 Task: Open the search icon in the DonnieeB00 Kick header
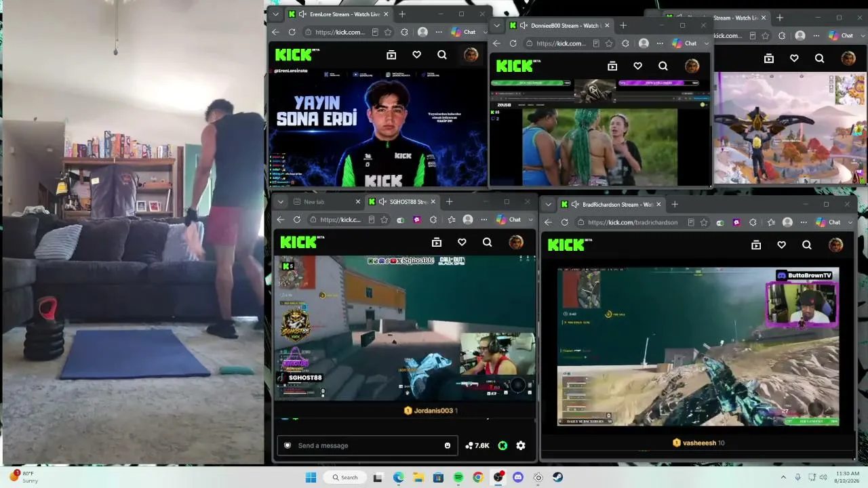[663, 66]
